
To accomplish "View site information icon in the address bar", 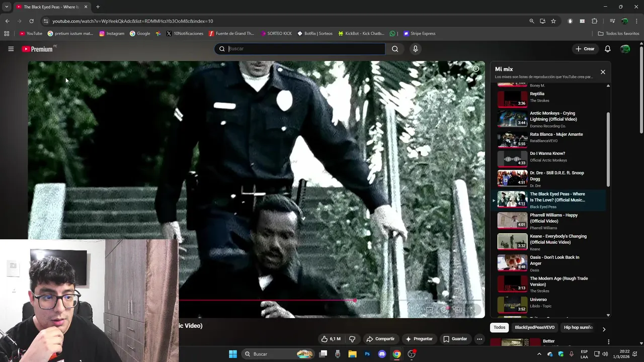I will [x=46, y=21].
